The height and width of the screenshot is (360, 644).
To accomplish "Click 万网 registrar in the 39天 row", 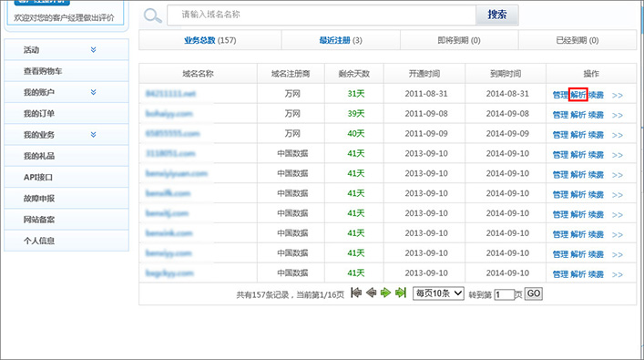I will coord(292,113).
